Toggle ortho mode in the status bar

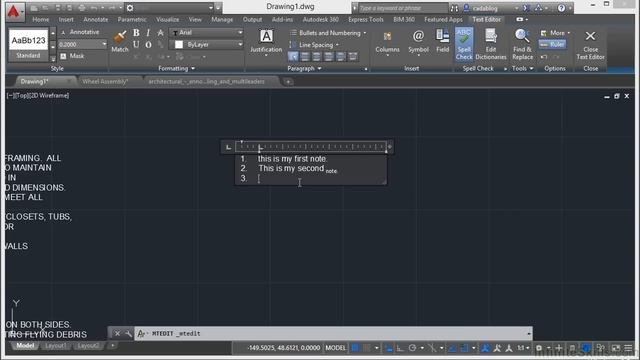click(x=400, y=348)
